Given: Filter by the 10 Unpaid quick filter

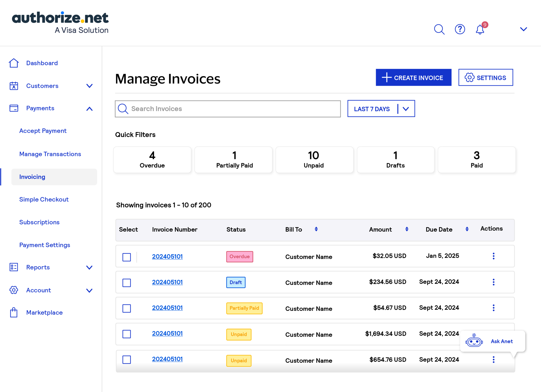Looking at the screenshot, I should (314, 160).
